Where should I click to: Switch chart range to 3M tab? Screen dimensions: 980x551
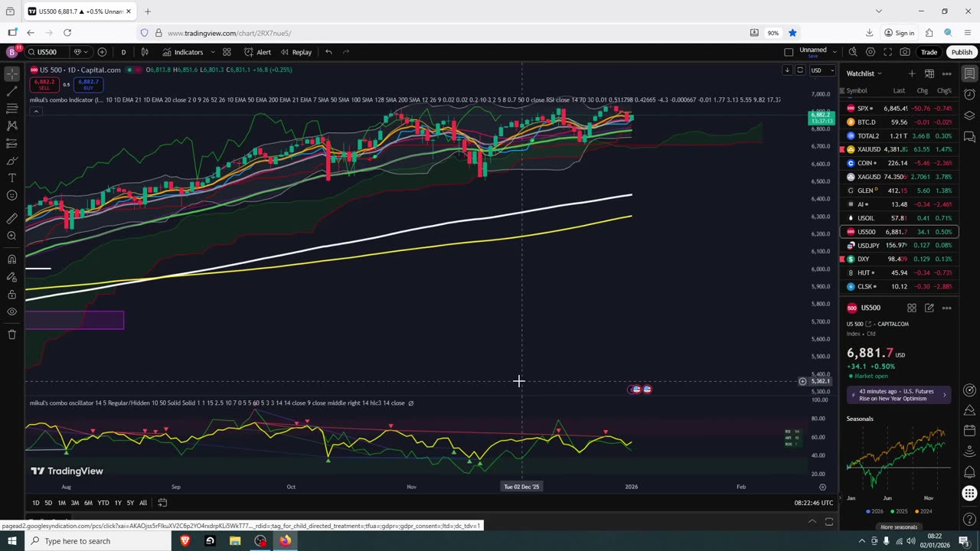tap(75, 503)
